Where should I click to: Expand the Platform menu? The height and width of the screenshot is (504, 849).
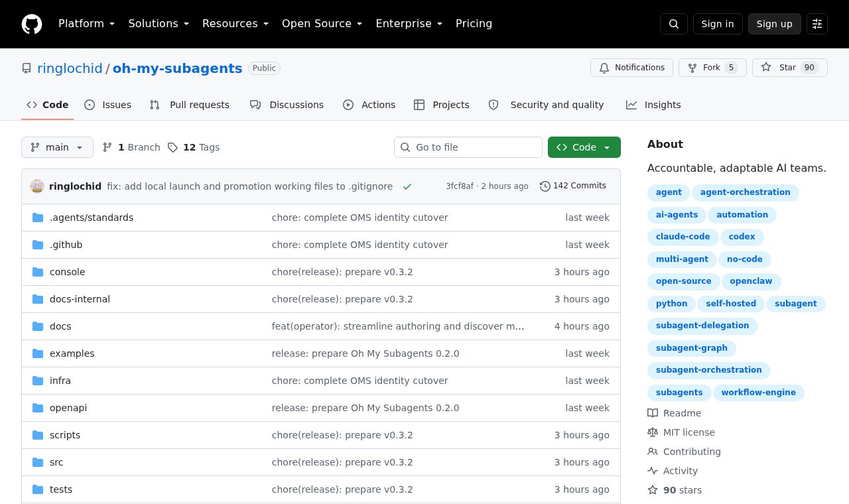coord(87,24)
